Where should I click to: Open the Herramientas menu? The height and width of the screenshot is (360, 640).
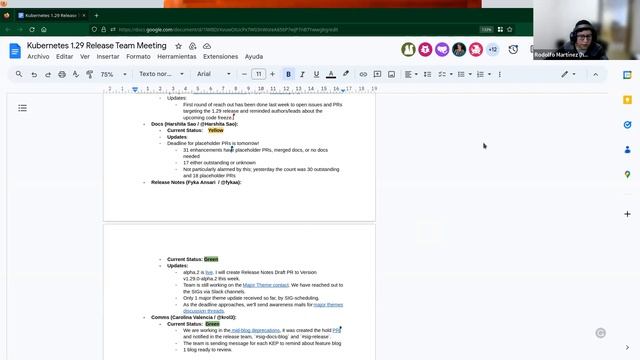pyautogui.click(x=177, y=57)
